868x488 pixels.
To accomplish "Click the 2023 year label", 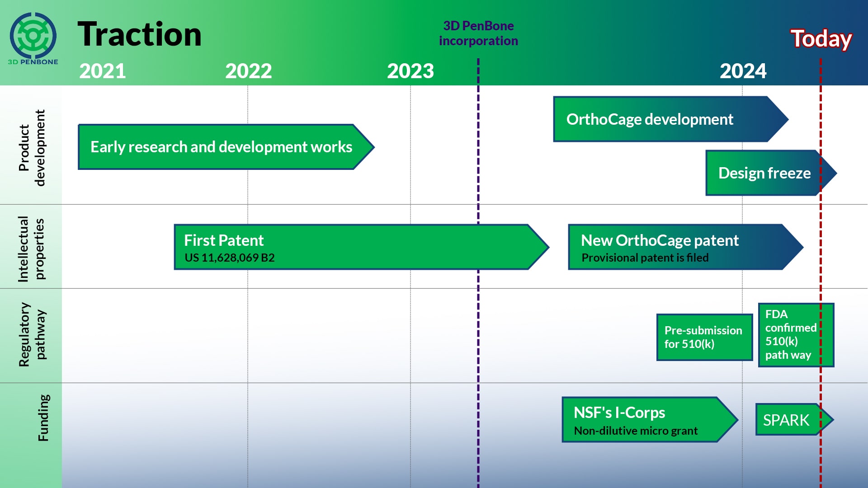I will point(410,71).
